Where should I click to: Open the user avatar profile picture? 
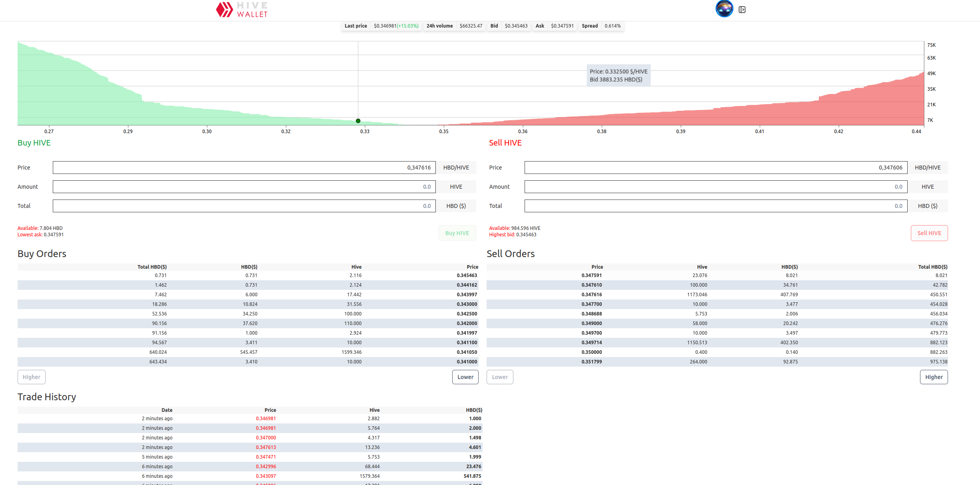[x=724, y=9]
